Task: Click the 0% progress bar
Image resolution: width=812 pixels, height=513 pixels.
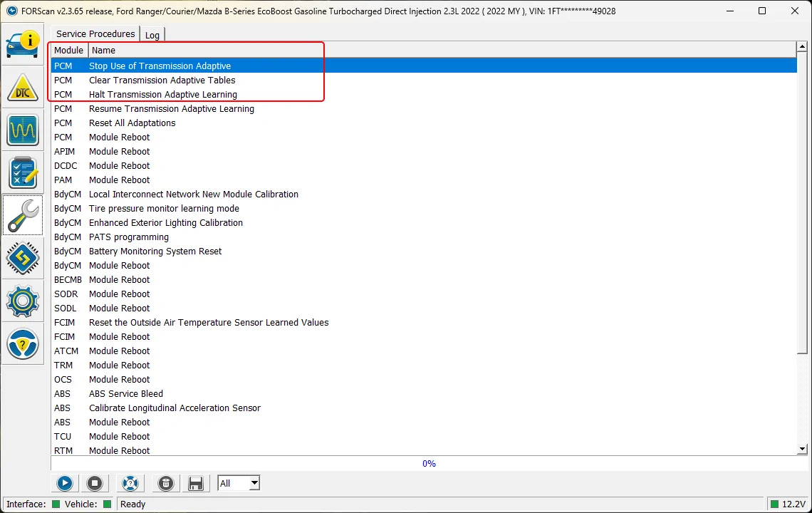Action: point(429,464)
